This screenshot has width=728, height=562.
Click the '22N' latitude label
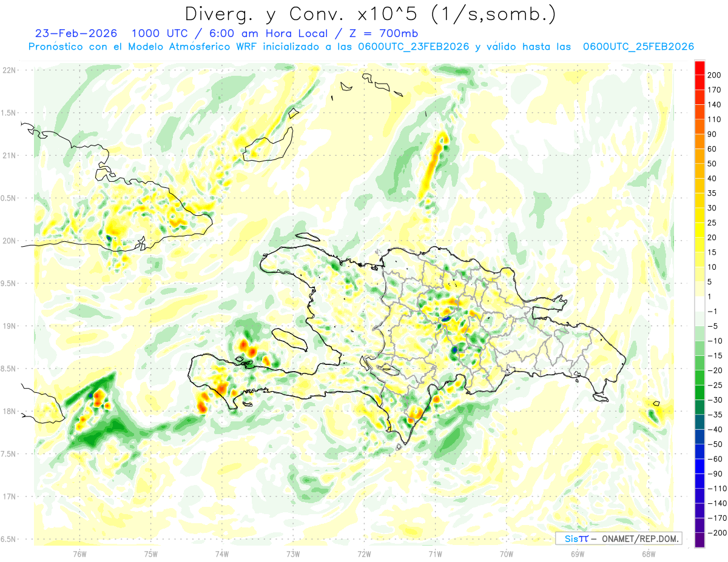pos(9,70)
